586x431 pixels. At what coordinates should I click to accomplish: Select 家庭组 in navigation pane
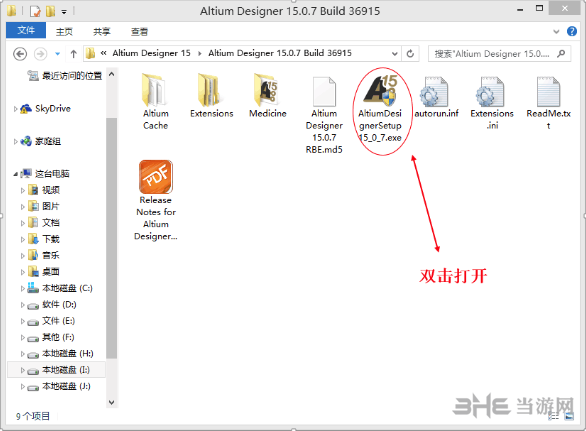(x=41, y=141)
